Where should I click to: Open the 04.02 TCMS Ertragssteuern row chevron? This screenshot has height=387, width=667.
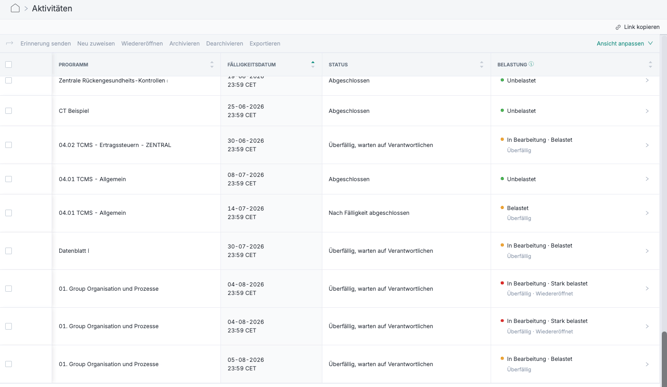[647, 145]
